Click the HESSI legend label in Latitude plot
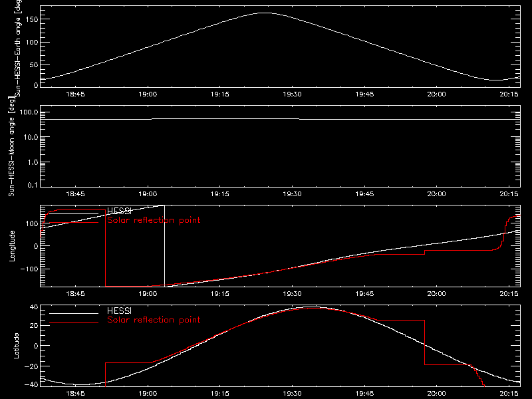532x399 pixels. click(120, 311)
